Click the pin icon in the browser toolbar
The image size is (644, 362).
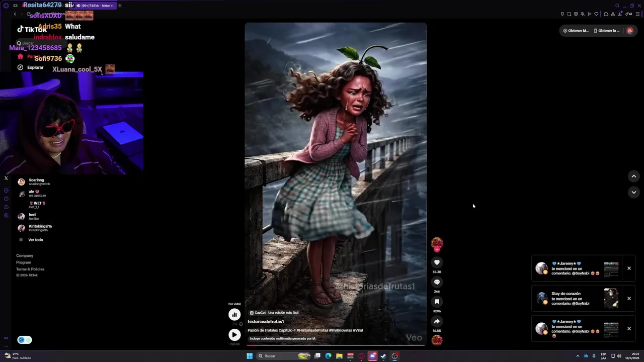tap(562, 14)
